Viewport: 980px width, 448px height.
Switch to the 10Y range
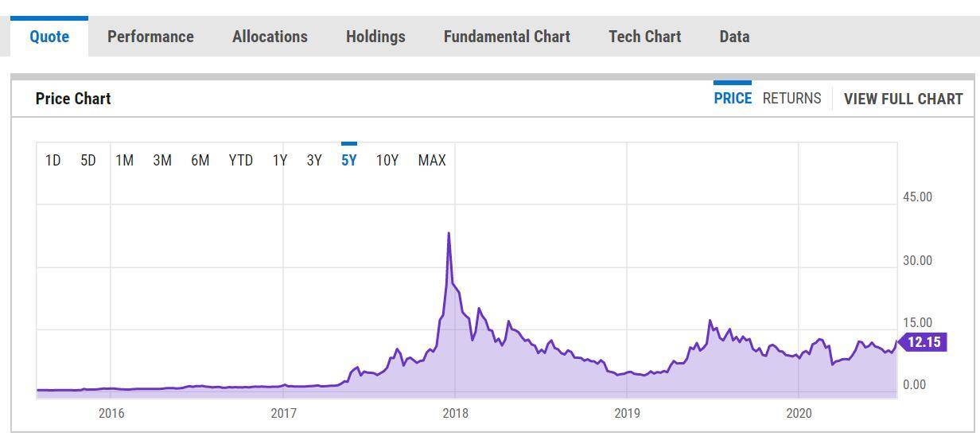pyautogui.click(x=387, y=161)
